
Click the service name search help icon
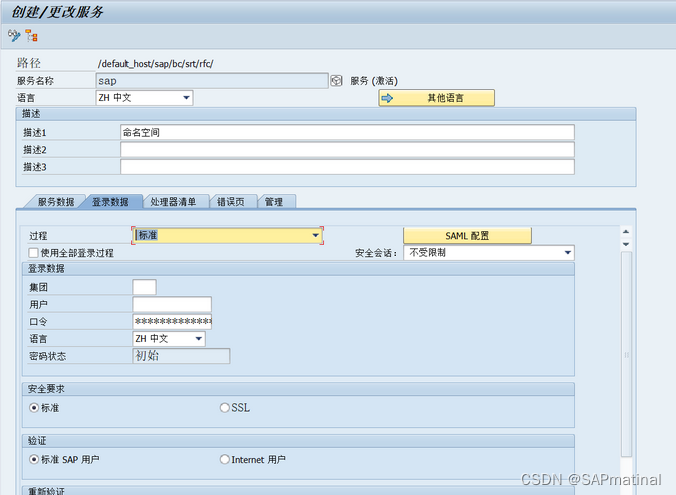coord(336,81)
